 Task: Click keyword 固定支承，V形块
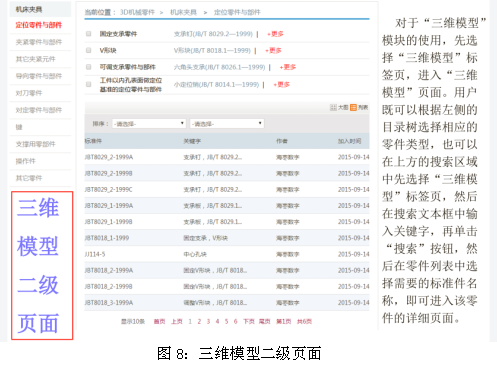click(206, 238)
